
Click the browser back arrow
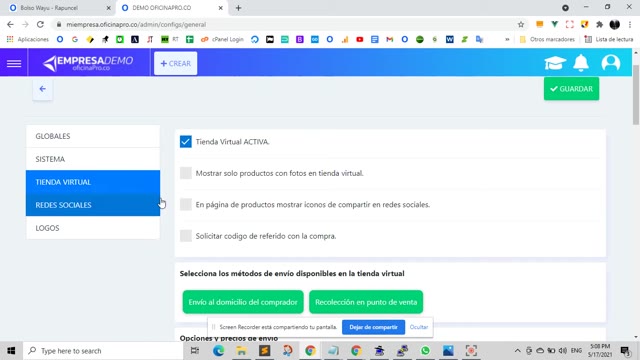click(x=11, y=24)
